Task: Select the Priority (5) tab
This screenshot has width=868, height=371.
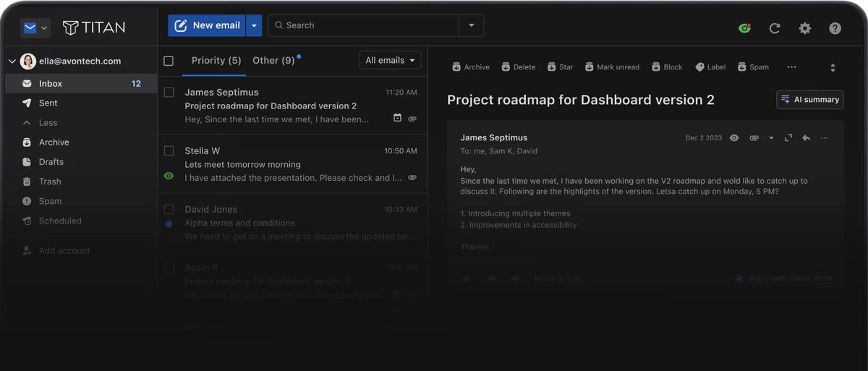Action: coord(216,61)
